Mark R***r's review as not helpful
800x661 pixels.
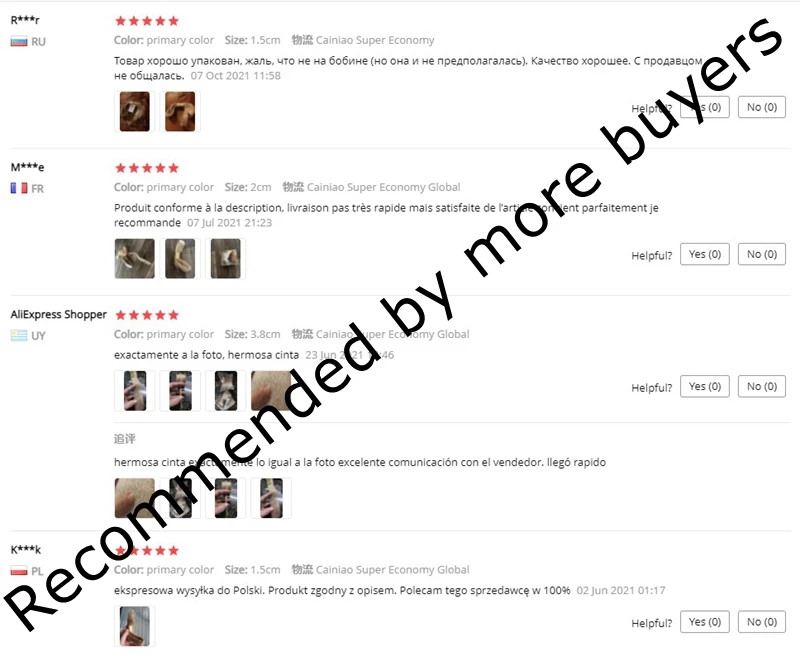tap(762, 107)
